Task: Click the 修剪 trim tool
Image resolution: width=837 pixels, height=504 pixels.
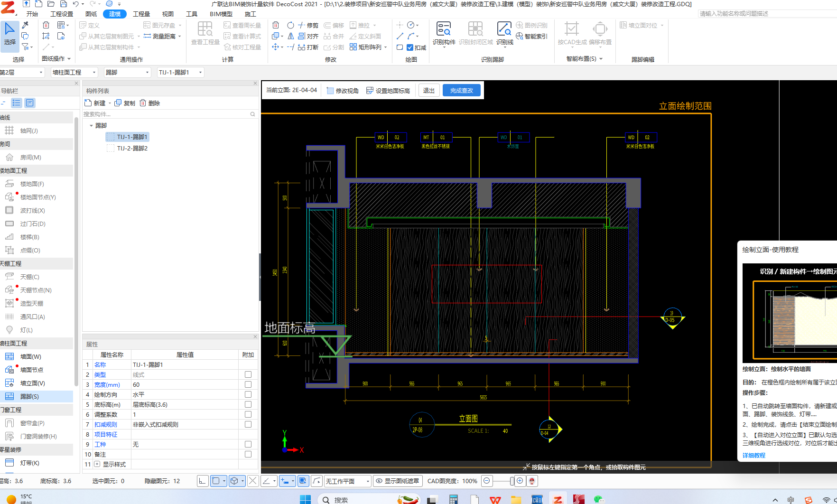Action: [308, 25]
